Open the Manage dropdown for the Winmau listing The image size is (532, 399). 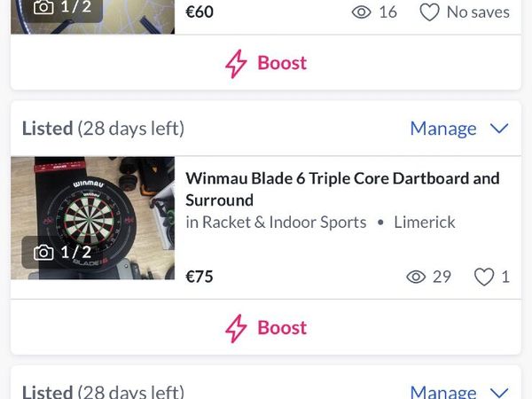[x=443, y=129]
